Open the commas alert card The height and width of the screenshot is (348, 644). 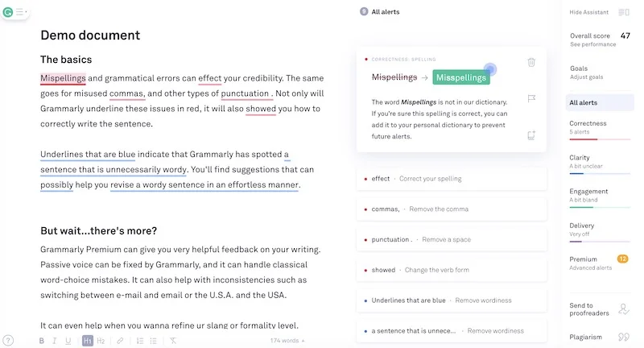pyautogui.click(x=452, y=209)
